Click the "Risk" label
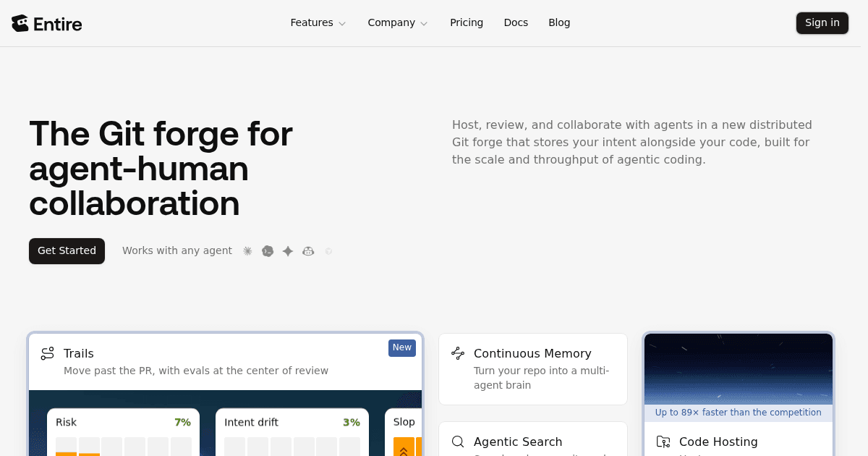Screen dimensions: 868x456 coord(66,422)
